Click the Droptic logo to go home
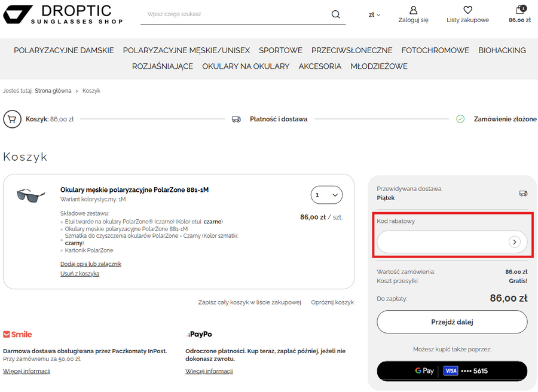 (63, 14)
